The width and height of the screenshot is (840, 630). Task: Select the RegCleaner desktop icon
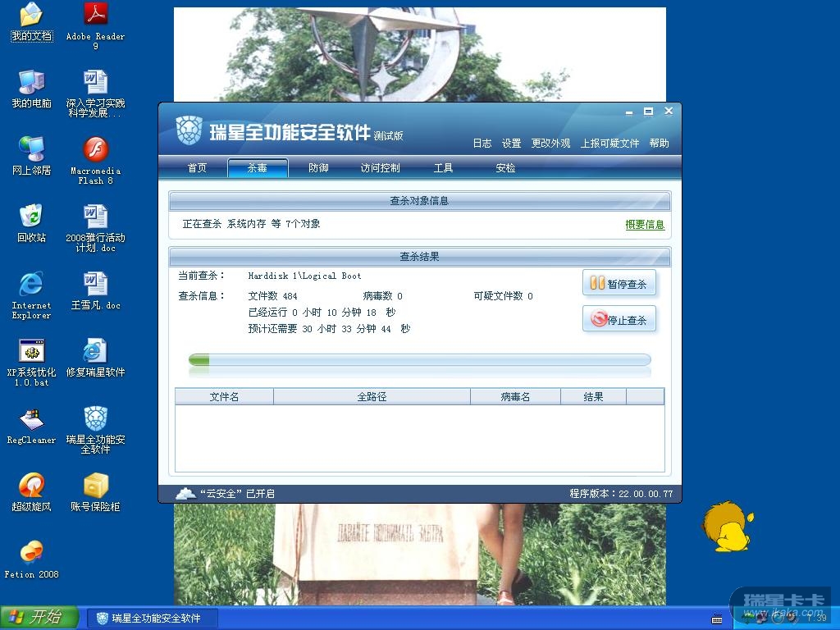point(32,426)
